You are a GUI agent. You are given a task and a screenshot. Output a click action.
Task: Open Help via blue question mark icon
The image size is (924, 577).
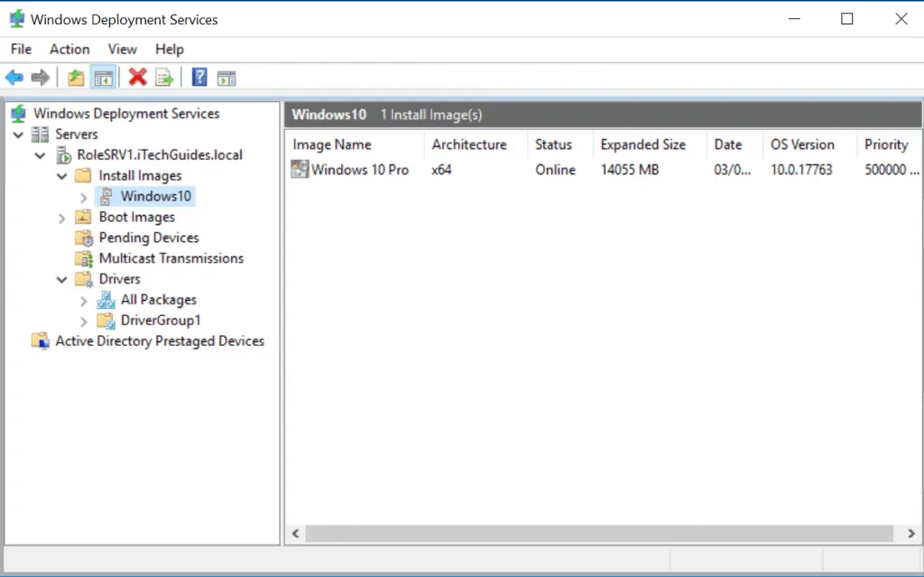pyautogui.click(x=199, y=78)
